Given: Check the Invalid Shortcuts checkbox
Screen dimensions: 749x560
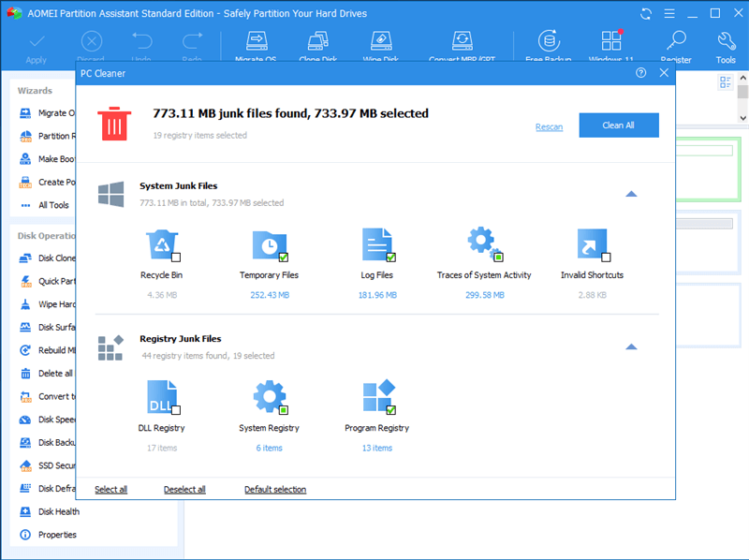Looking at the screenshot, I should tap(606, 258).
